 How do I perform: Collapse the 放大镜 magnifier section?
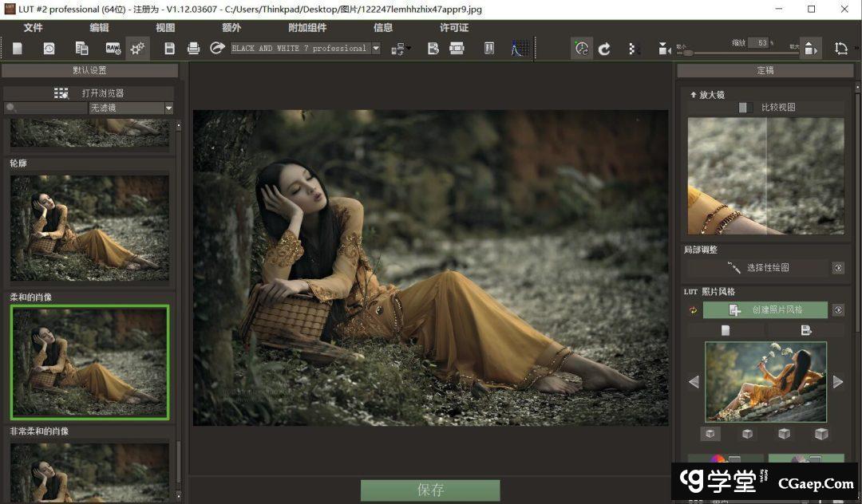click(x=693, y=94)
